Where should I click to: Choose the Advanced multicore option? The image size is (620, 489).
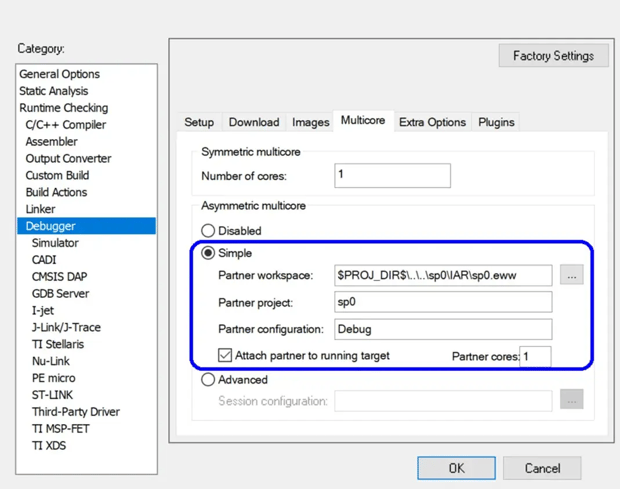[x=208, y=379]
